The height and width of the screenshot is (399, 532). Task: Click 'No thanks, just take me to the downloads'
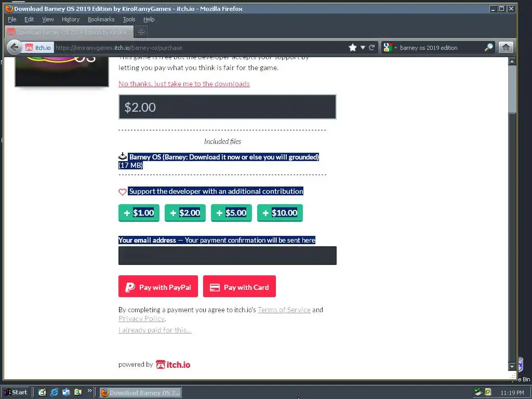coord(184,84)
